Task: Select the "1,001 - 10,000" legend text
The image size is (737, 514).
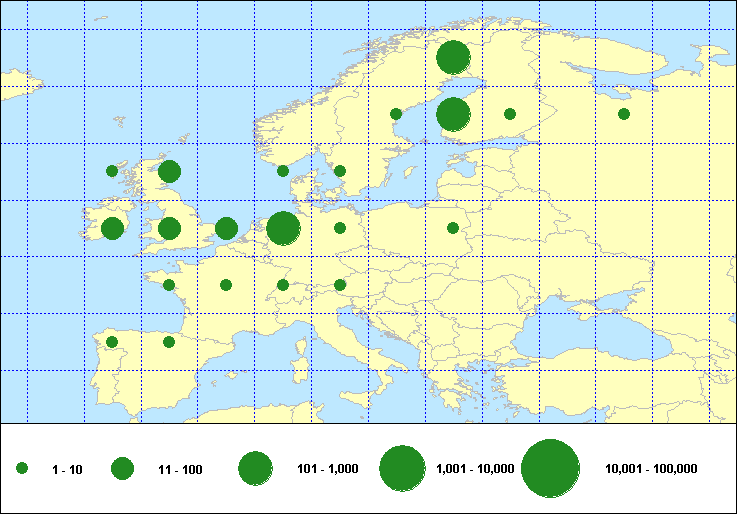Action: (476, 469)
